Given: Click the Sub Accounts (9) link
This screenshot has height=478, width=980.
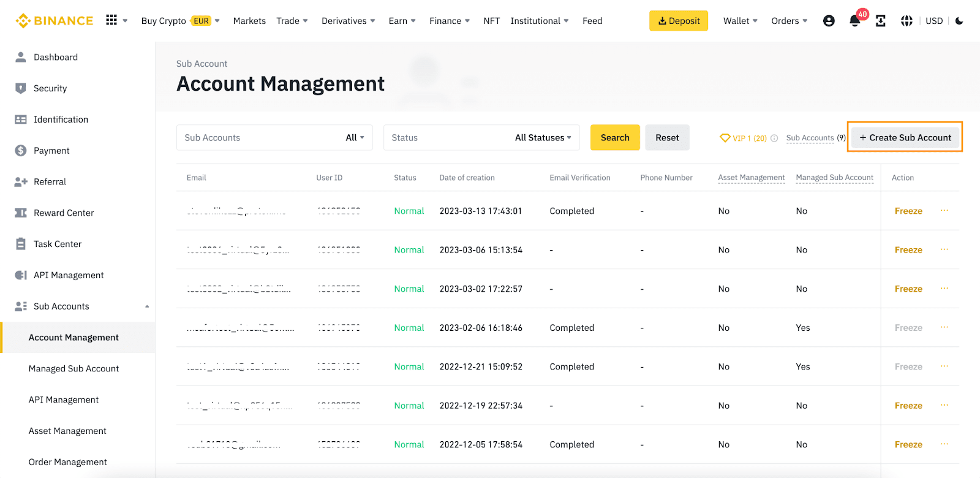Looking at the screenshot, I should 816,138.
